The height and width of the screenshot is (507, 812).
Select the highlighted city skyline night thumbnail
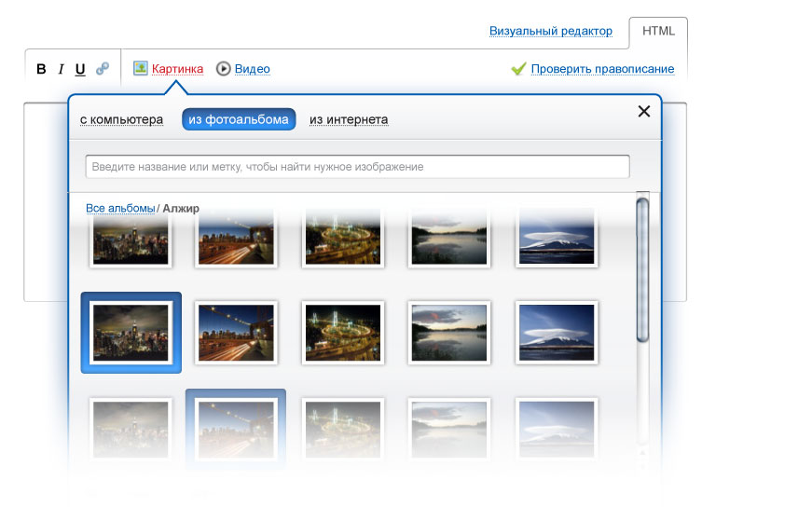pyautogui.click(x=131, y=333)
